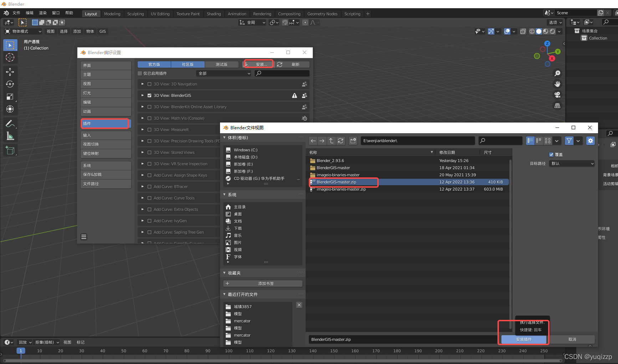Collapse the 体积(卷标) panel
The height and width of the screenshot is (364, 618).
point(224,137)
